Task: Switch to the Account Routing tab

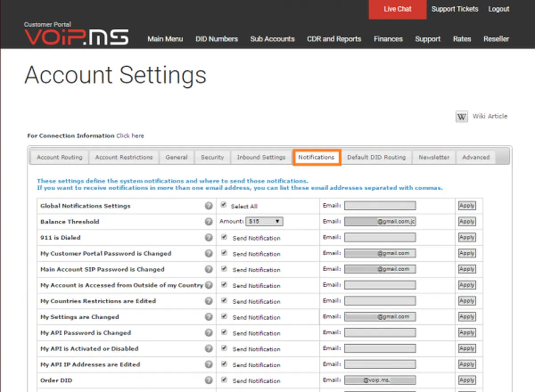Action: click(x=59, y=157)
